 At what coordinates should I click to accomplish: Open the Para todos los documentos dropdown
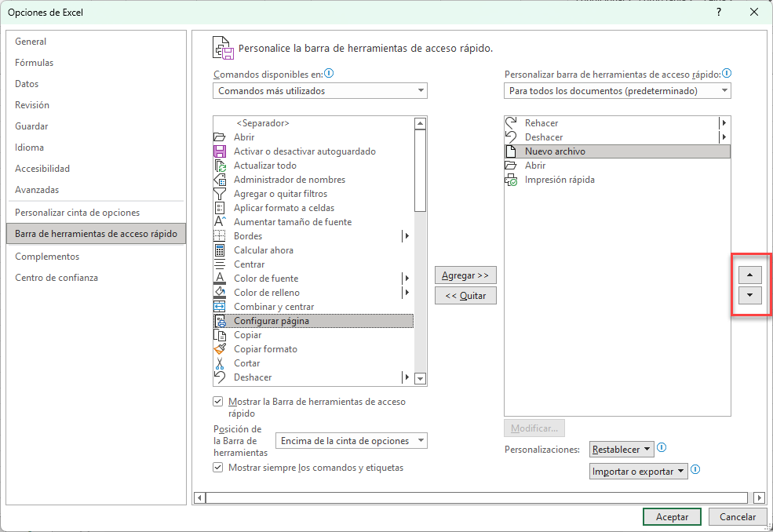point(617,91)
